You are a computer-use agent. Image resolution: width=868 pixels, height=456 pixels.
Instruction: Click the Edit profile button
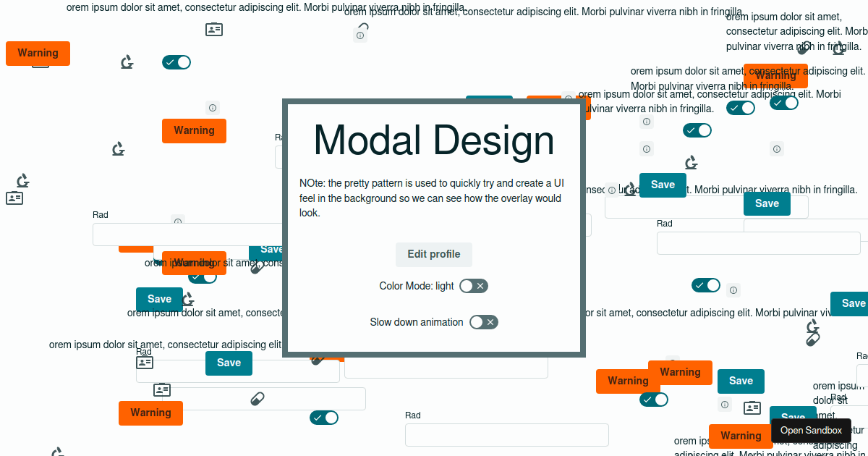(x=433, y=254)
